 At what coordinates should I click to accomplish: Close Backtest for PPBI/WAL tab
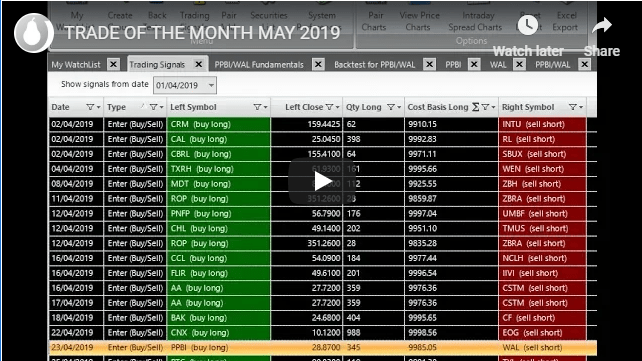[x=429, y=64]
